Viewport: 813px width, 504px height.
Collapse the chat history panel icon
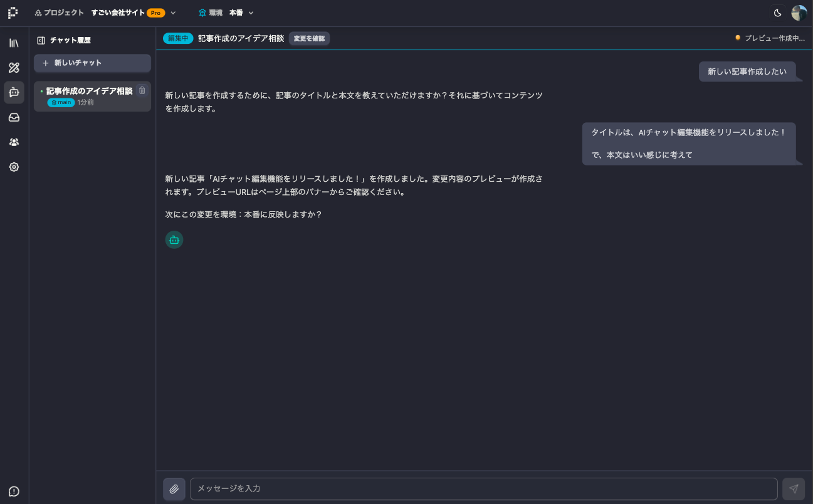click(x=41, y=40)
